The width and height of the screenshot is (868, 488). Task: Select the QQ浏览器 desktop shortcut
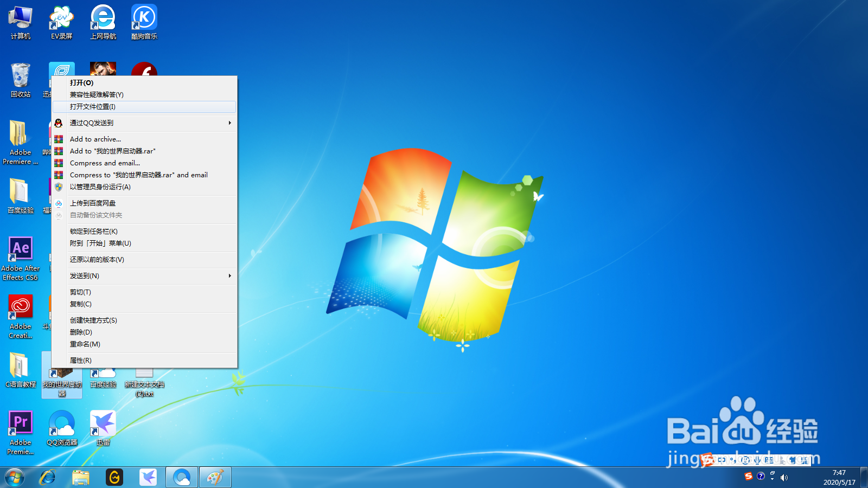pyautogui.click(x=62, y=428)
